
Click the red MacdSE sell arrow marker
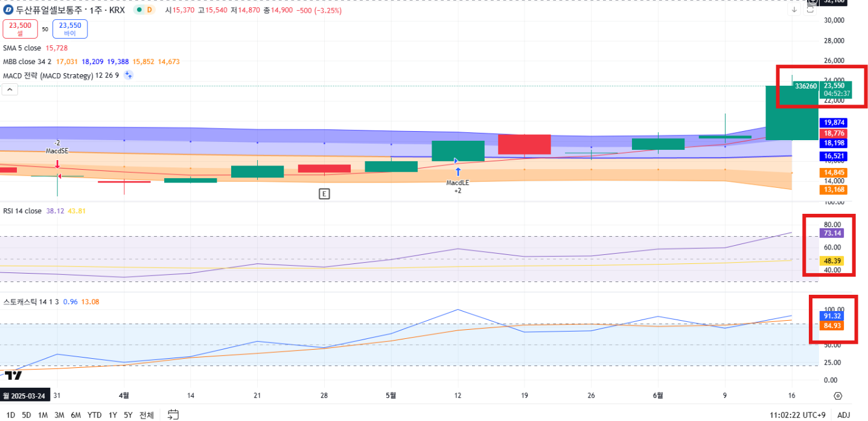pos(57,164)
